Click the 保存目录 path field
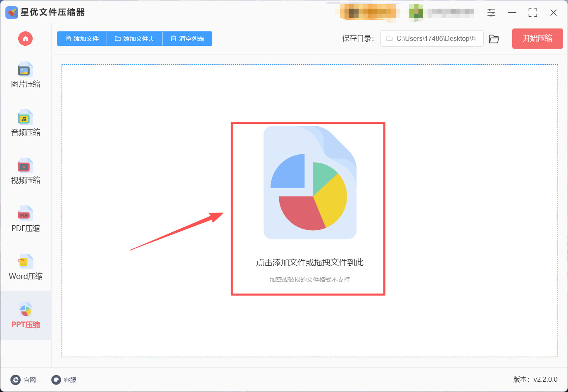Screen dimensions: 568x392 pos(432,38)
